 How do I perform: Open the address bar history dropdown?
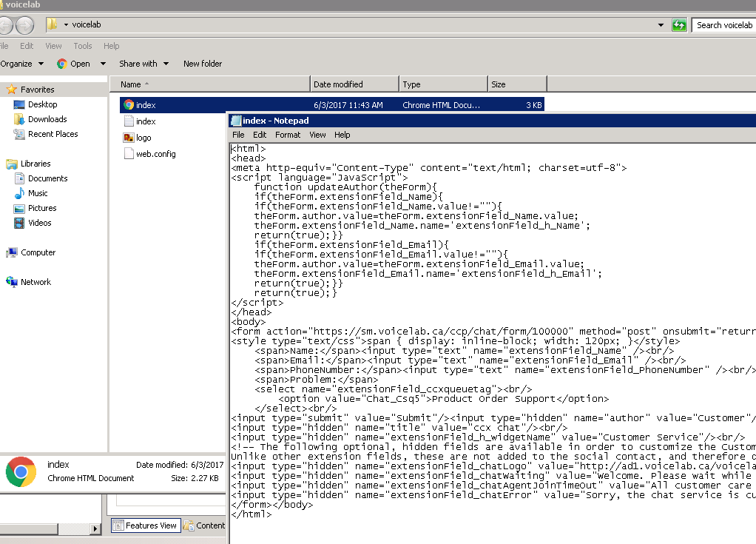(x=661, y=25)
